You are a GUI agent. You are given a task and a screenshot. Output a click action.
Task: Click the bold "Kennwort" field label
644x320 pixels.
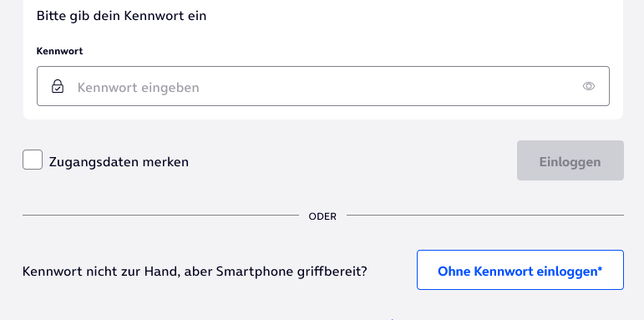(x=59, y=51)
